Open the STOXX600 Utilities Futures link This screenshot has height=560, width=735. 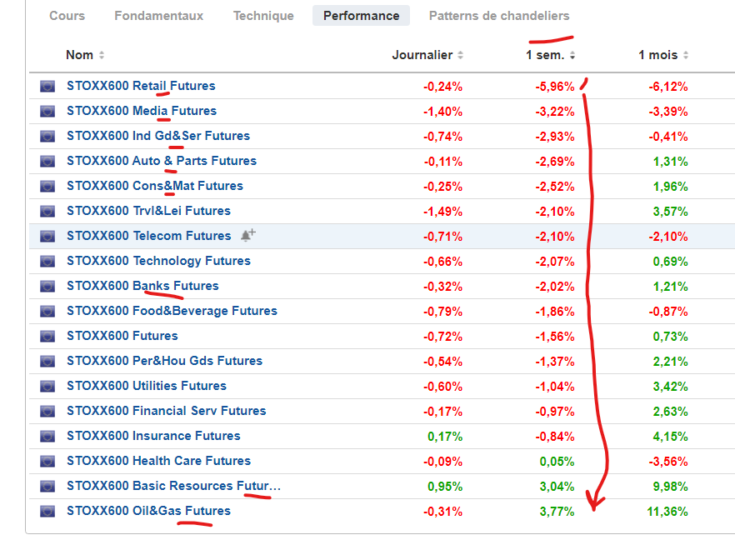[x=147, y=386]
